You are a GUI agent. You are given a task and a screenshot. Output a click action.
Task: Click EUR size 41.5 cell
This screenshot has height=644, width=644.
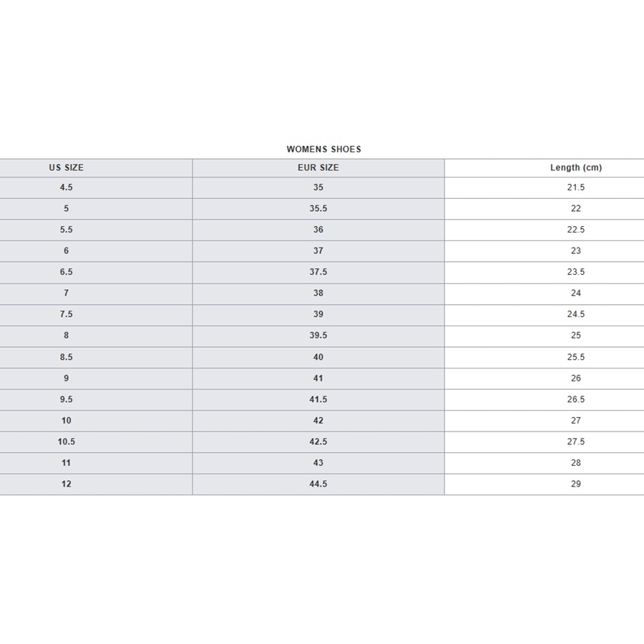(x=318, y=399)
